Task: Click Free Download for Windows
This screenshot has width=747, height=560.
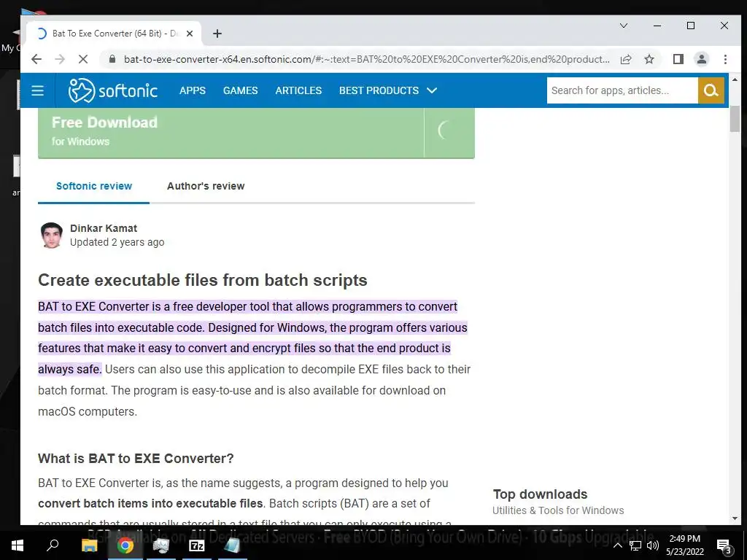Action: (256, 132)
